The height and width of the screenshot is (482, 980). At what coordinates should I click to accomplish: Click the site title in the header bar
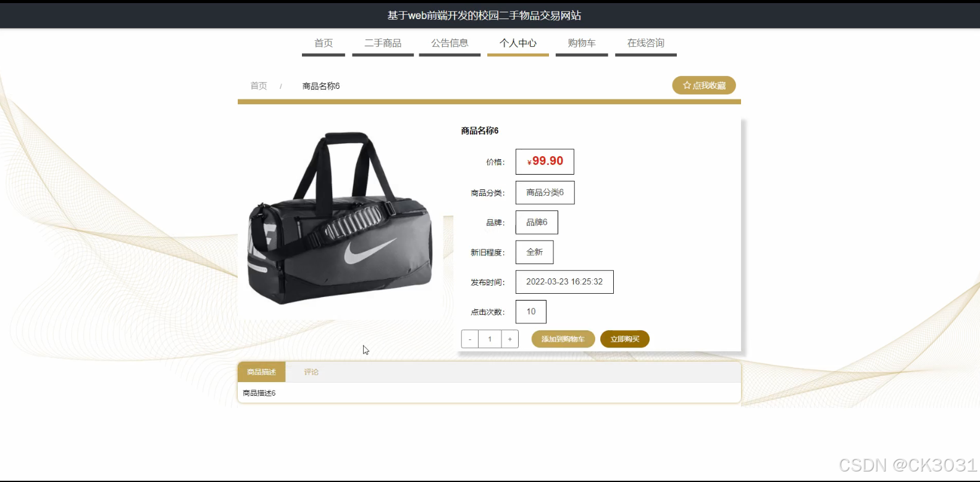(x=484, y=15)
